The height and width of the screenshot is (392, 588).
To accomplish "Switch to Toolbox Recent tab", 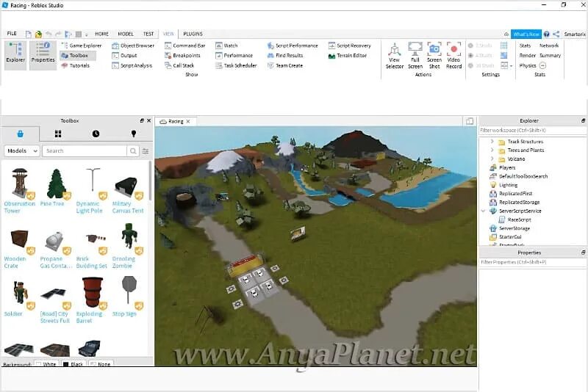I will (x=96, y=134).
